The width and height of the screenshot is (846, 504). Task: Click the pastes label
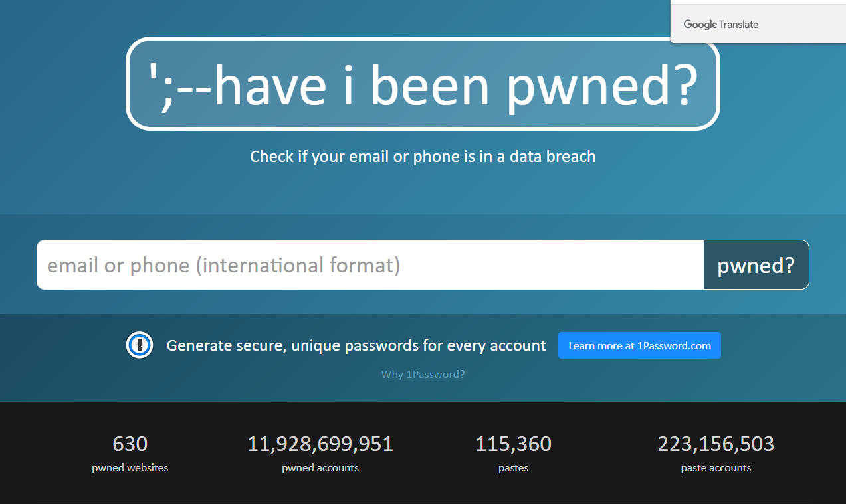click(x=514, y=468)
